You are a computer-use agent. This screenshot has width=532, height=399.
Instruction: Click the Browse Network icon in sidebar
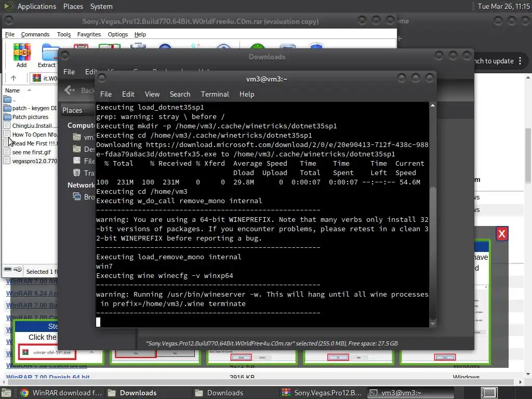click(x=77, y=196)
